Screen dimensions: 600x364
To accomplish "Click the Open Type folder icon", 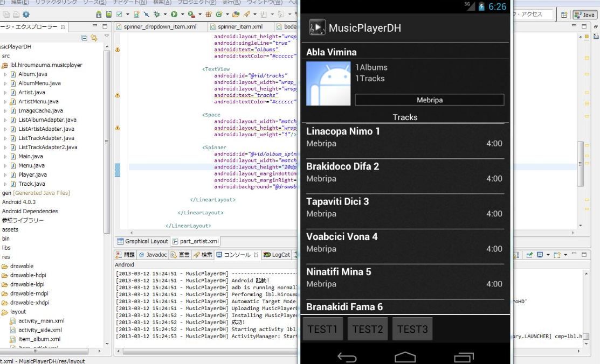I will (x=236, y=15).
